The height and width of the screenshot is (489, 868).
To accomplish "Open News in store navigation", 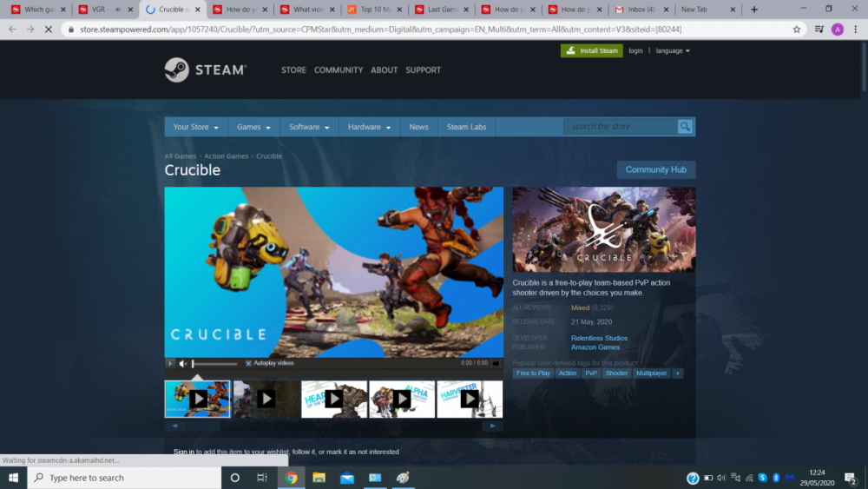I will click(x=418, y=127).
